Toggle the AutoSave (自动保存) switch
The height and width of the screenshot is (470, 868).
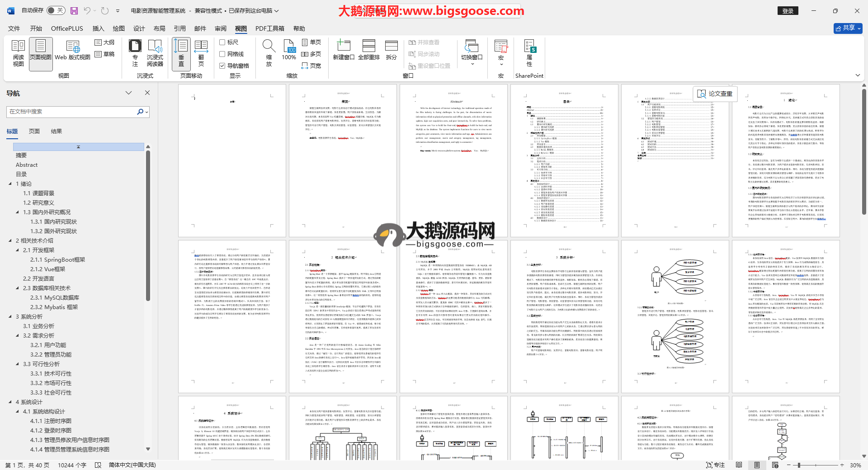coord(56,10)
